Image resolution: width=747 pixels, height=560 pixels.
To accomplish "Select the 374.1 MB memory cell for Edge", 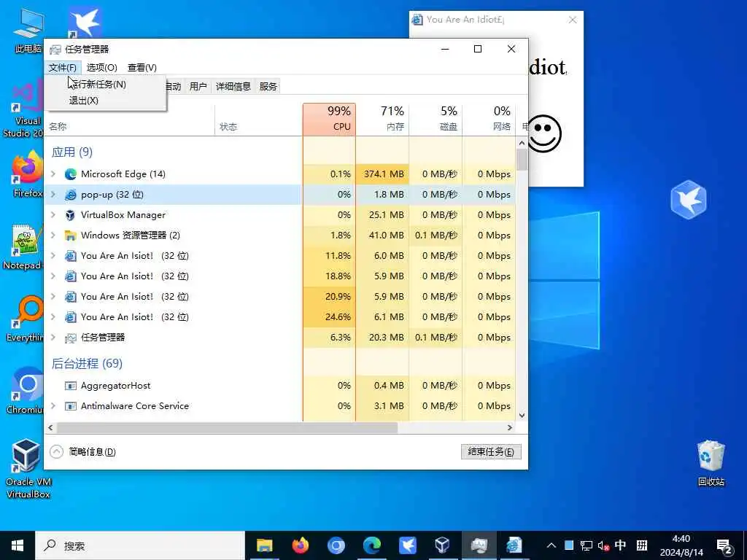I will [382, 174].
